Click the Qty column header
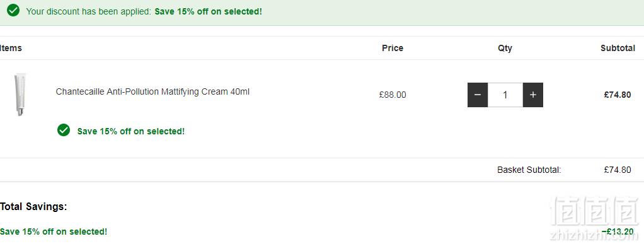 click(x=505, y=48)
